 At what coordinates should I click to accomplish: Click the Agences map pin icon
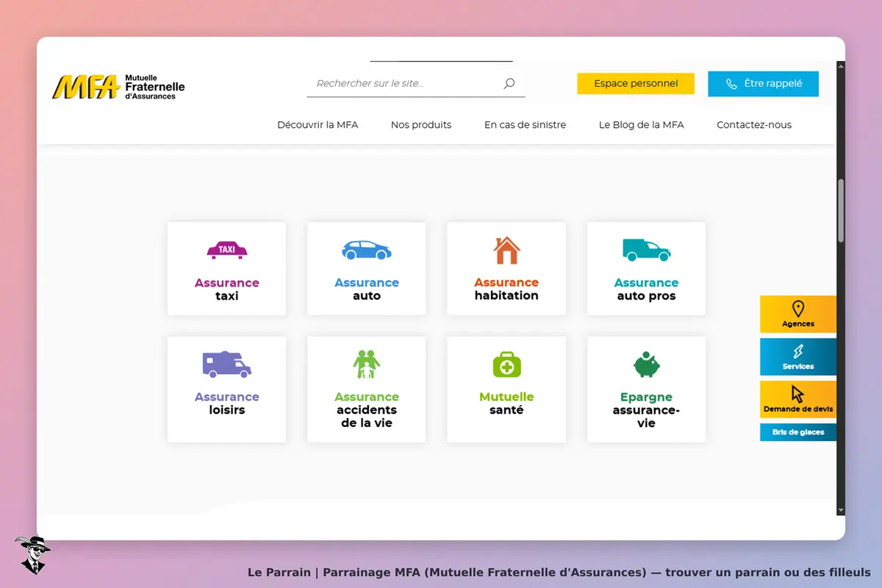[x=798, y=309]
